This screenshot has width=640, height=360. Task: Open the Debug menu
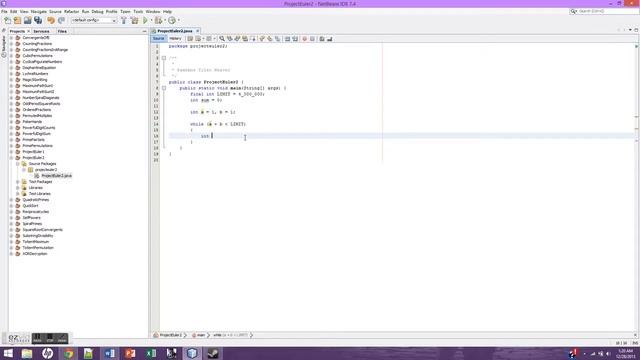click(x=97, y=11)
